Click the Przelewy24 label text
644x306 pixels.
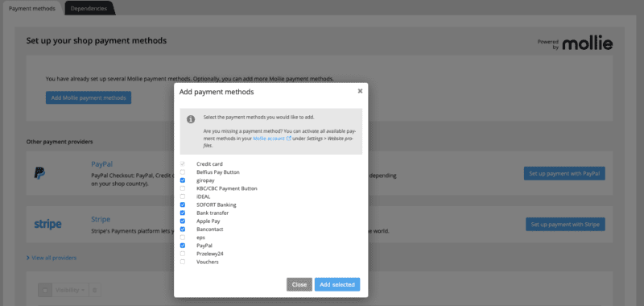(210, 254)
